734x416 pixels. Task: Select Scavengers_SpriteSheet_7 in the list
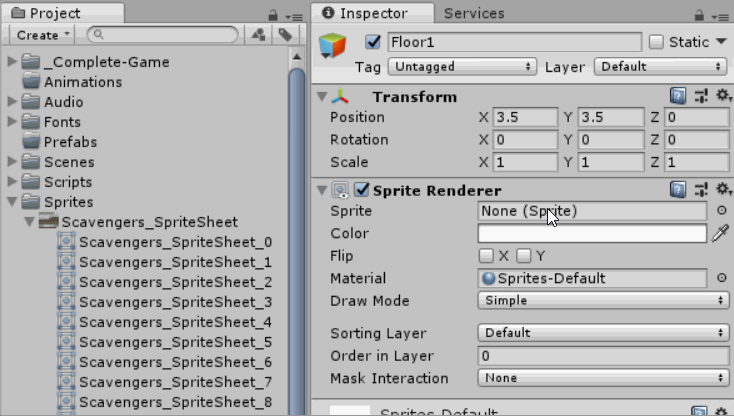[175, 382]
